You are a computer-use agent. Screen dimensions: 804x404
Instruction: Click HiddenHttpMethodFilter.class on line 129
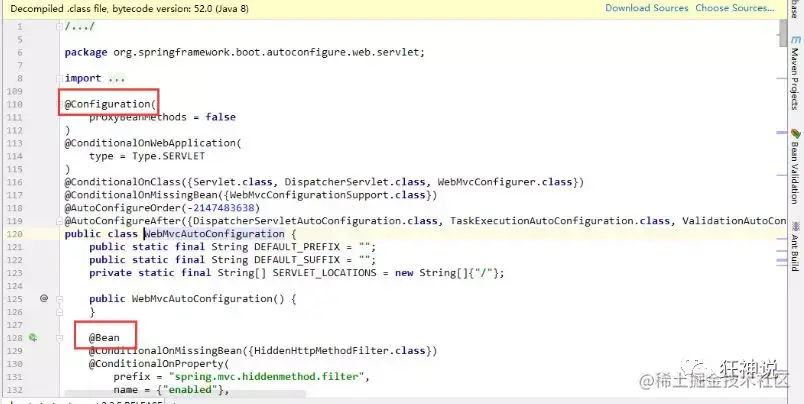point(339,351)
